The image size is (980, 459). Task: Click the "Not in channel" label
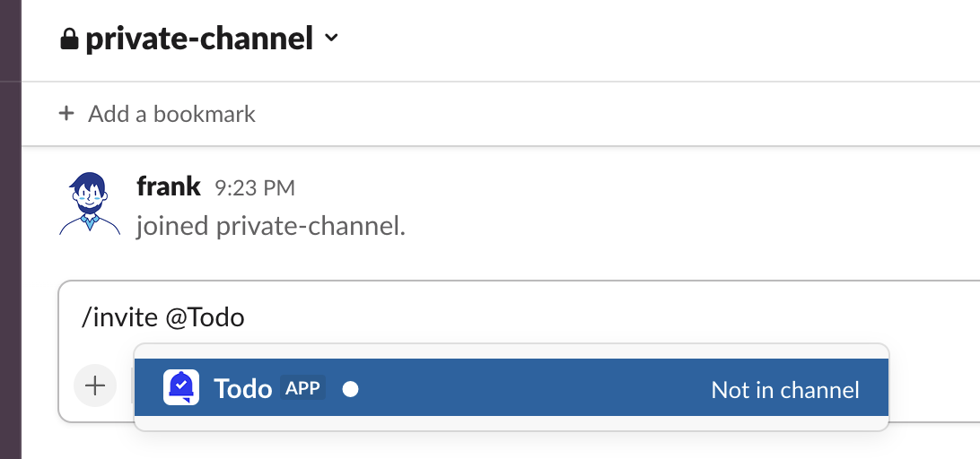(x=785, y=389)
